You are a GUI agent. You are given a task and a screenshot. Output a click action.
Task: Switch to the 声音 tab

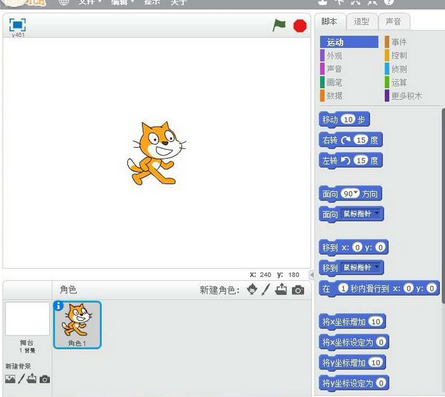point(394,22)
